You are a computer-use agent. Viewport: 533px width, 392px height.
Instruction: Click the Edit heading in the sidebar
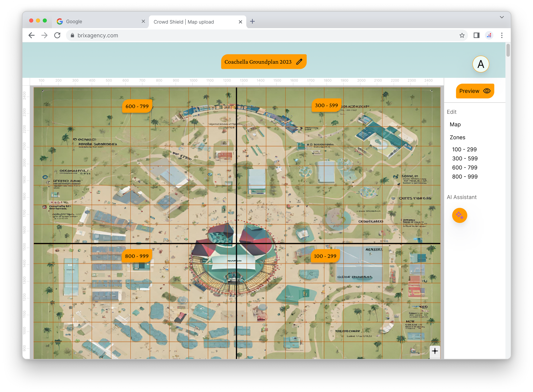coord(451,112)
